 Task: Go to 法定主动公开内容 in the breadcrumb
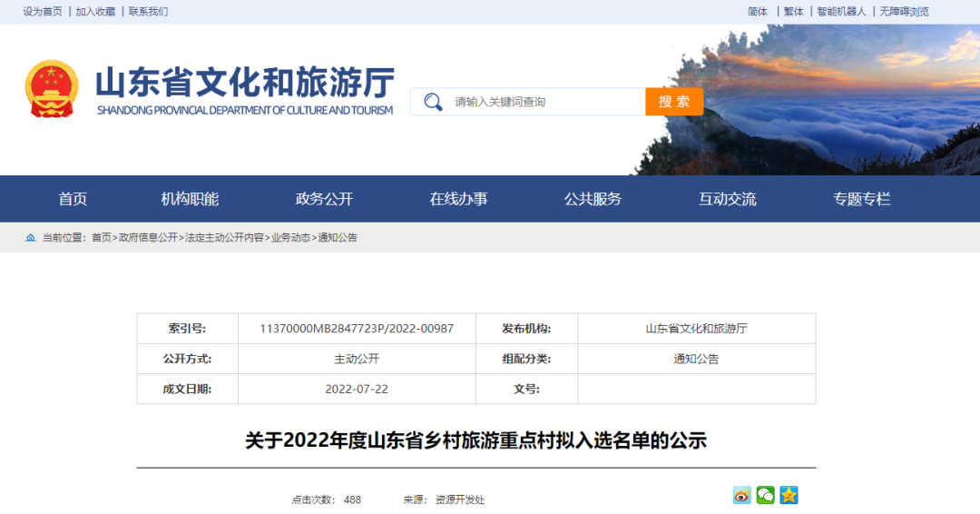click(224, 238)
